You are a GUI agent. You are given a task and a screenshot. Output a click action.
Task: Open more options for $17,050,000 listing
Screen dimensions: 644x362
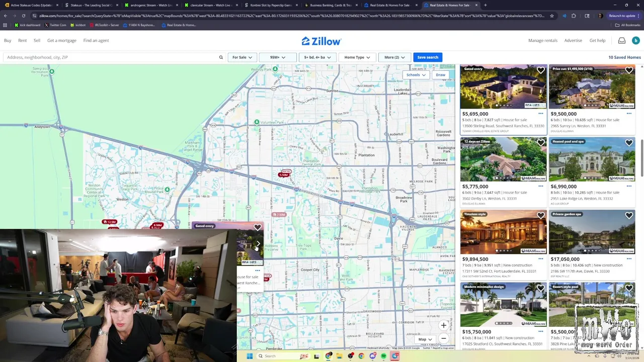pyautogui.click(x=629, y=259)
